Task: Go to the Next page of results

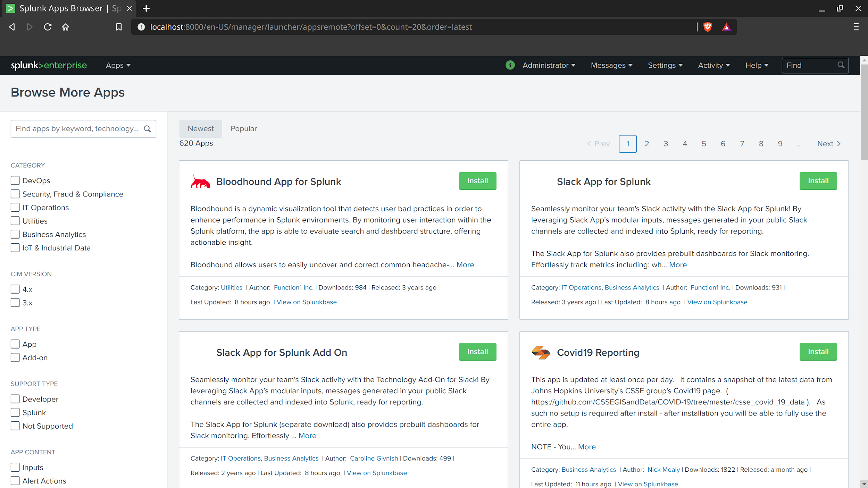Action: coord(828,144)
